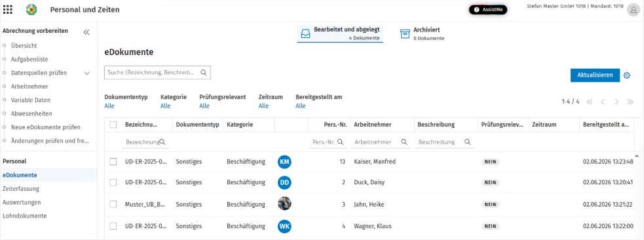This screenshot has height=240, width=644.
Task: Focus the Bezeichnung column filter field
Action: [x=145, y=142]
